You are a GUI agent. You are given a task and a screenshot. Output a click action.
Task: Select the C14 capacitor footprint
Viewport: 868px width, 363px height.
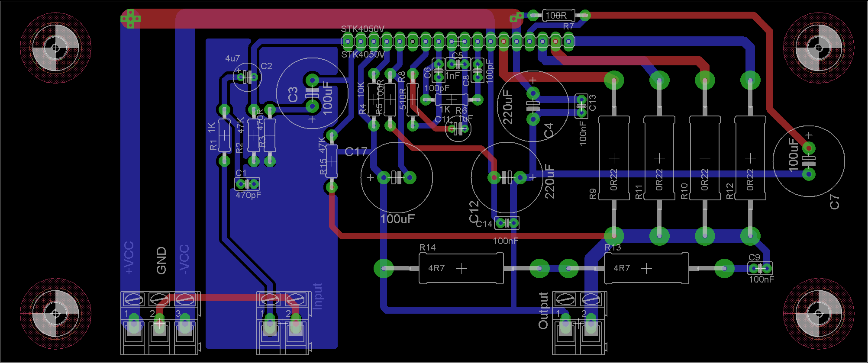pyautogui.click(x=507, y=223)
